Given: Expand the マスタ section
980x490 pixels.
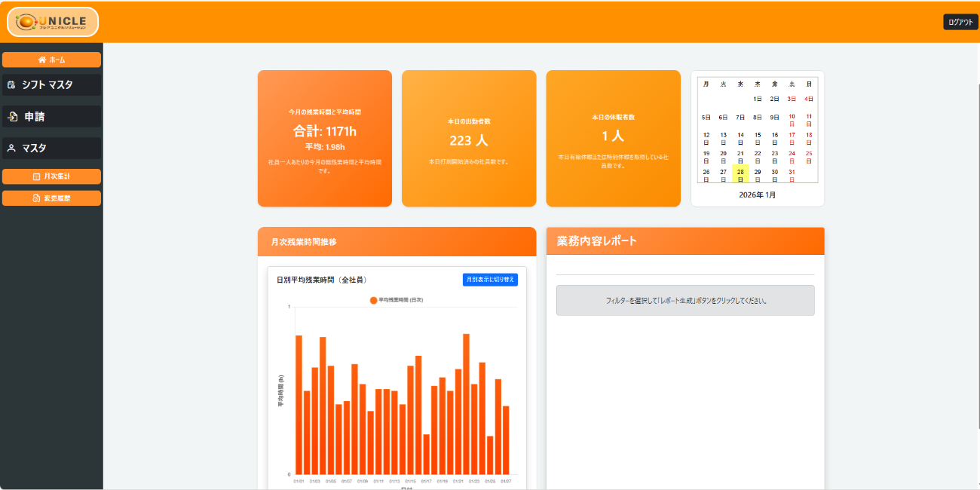Looking at the screenshot, I should tap(51, 148).
